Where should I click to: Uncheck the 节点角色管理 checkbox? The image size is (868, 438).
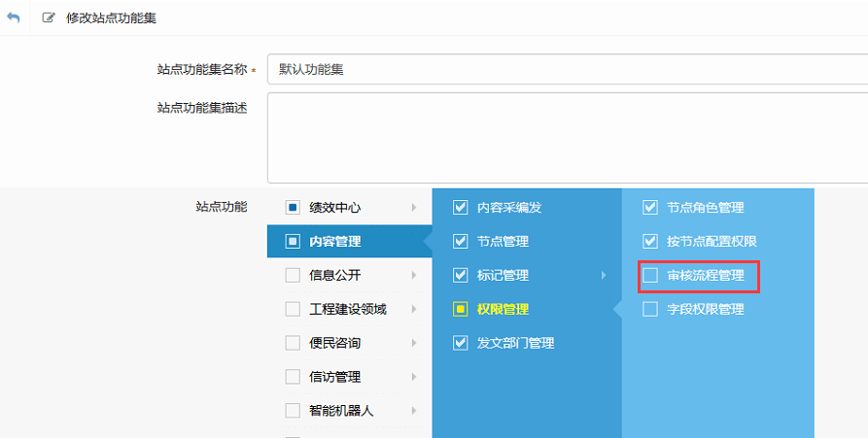click(650, 207)
